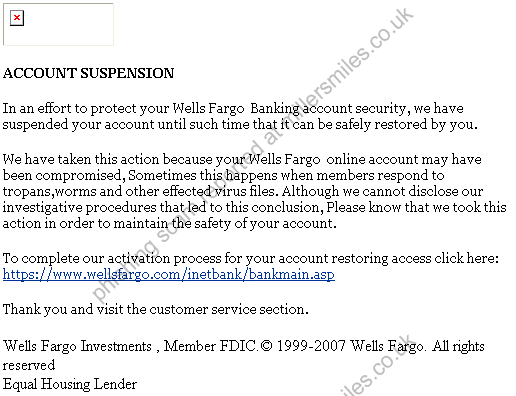Click the 'been compromised' text
The width and height of the screenshot is (516, 396).
(64, 176)
